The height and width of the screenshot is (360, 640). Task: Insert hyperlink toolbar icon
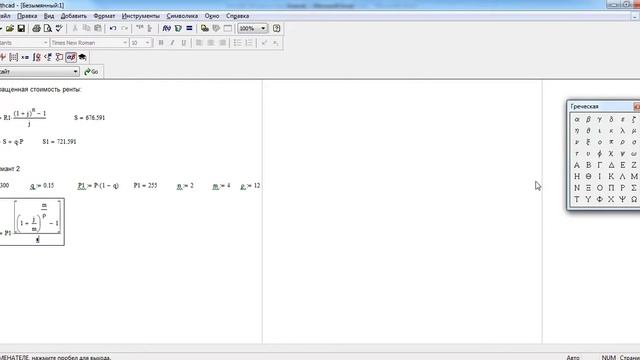pyautogui.click(x=205, y=28)
